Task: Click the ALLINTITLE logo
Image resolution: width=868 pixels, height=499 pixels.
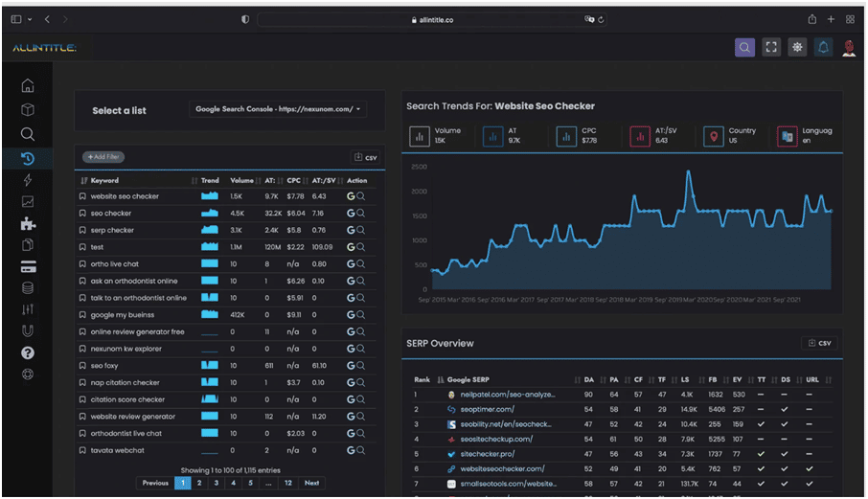Action: coord(45,48)
